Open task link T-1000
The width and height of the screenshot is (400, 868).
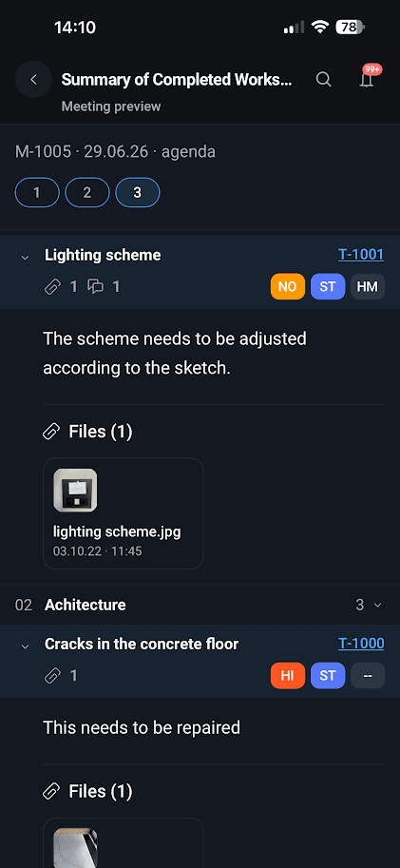[x=361, y=644]
